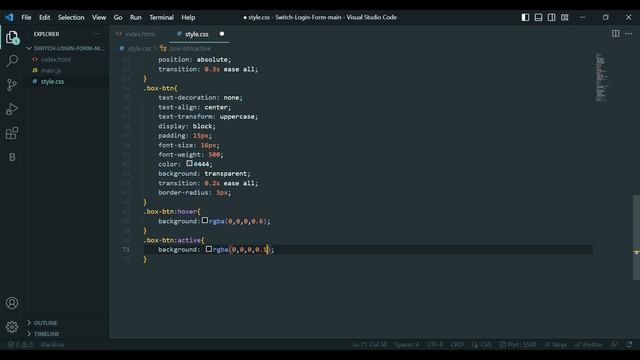
Task: Click .box-btn:active breadcrumb symbol
Action: pyautogui.click(x=189, y=49)
